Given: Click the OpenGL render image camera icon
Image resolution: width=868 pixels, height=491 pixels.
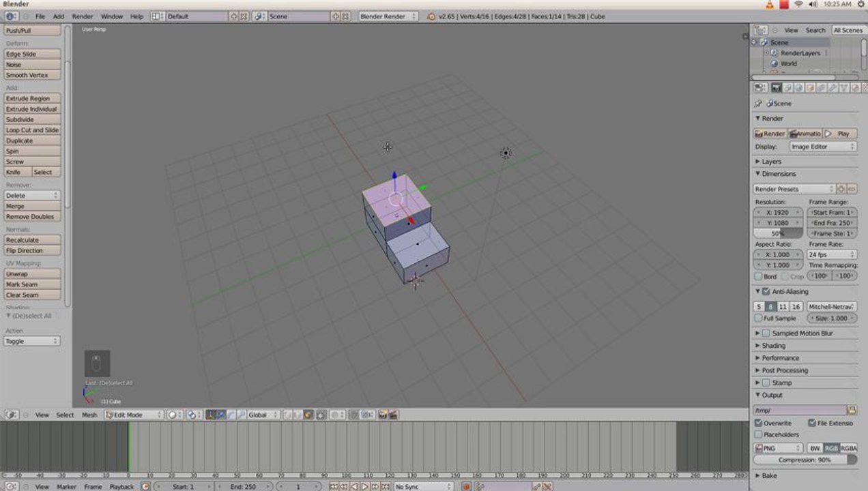Looking at the screenshot, I should coord(383,415).
